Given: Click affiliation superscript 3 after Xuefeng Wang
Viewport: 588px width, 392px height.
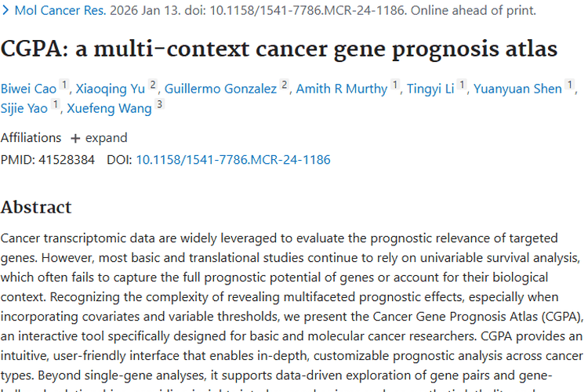Looking at the screenshot, I should click(159, 105).
